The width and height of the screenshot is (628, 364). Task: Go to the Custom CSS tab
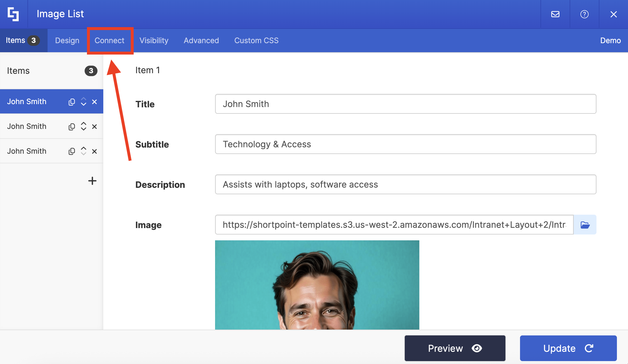coord(256,41)
